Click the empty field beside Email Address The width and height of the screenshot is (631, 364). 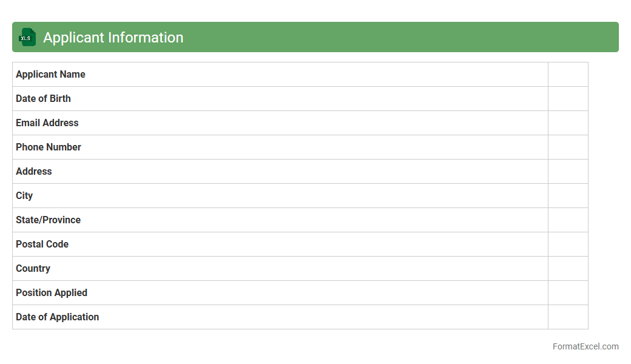click(568, 123)
